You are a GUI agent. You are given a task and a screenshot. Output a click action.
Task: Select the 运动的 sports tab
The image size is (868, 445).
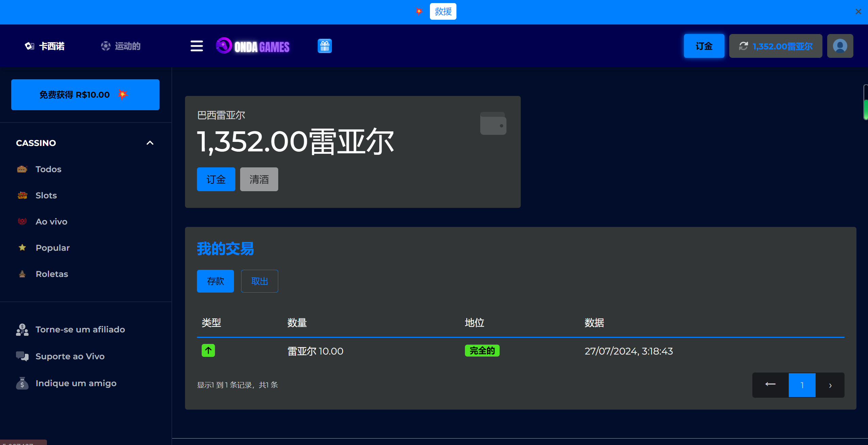click(121, 46)
